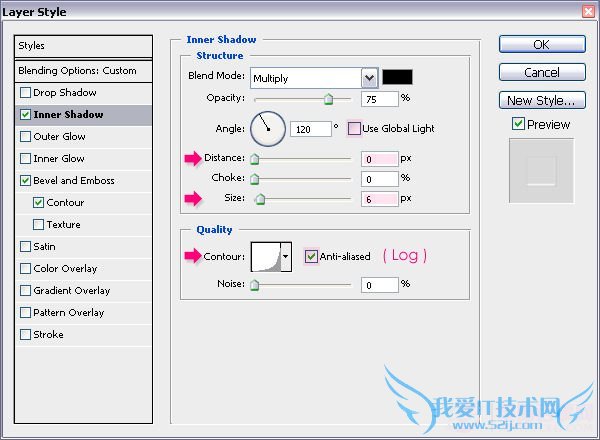Viewport: 600px width, 440px height.
Task: Click the Distance slider handle
Action: (254, 159)
